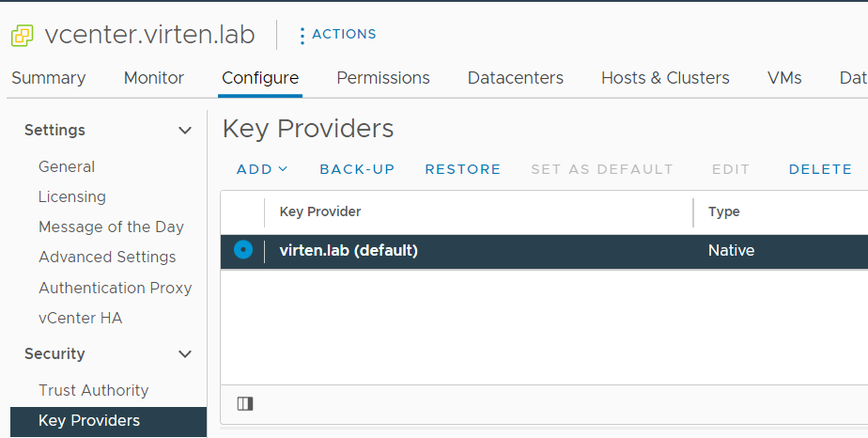Select the virten.lab key provider radio button
Screen dimensions: 868x438
(243, 250)
